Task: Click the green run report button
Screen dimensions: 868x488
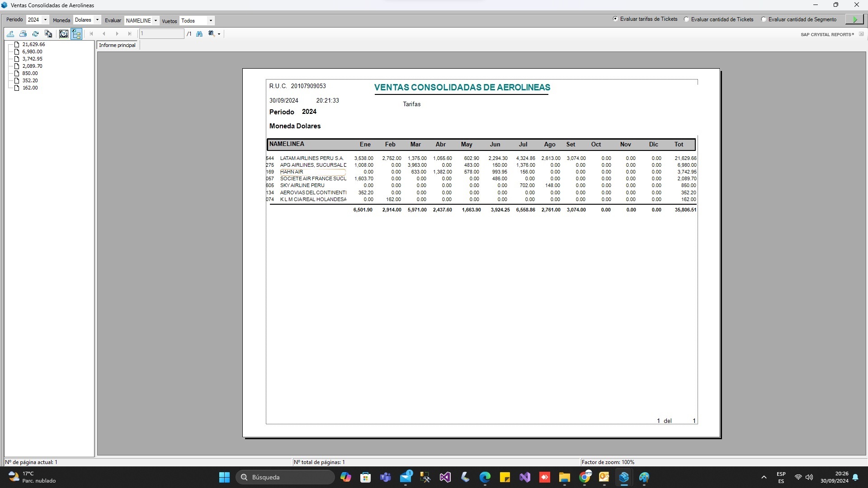Action: pos(854,19)
